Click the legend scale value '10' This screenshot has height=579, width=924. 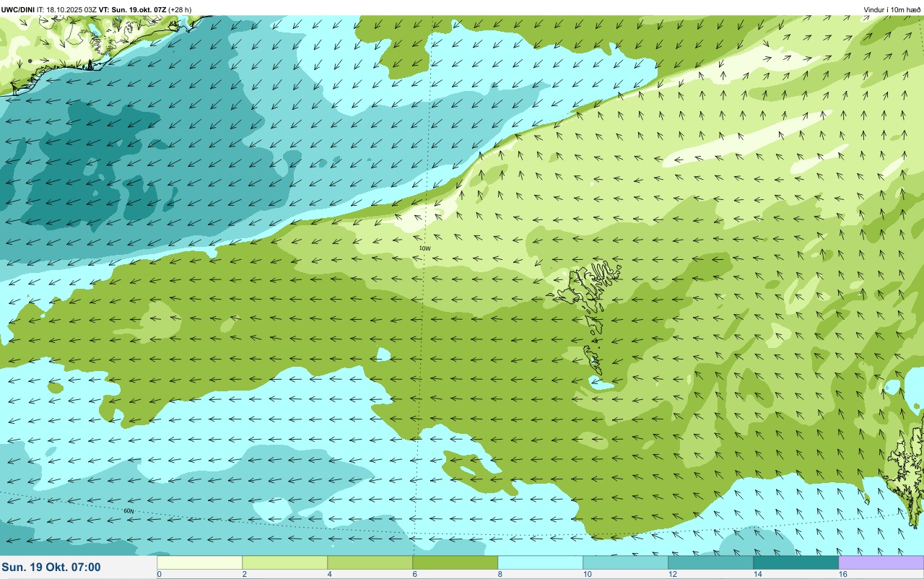[588, 574]
